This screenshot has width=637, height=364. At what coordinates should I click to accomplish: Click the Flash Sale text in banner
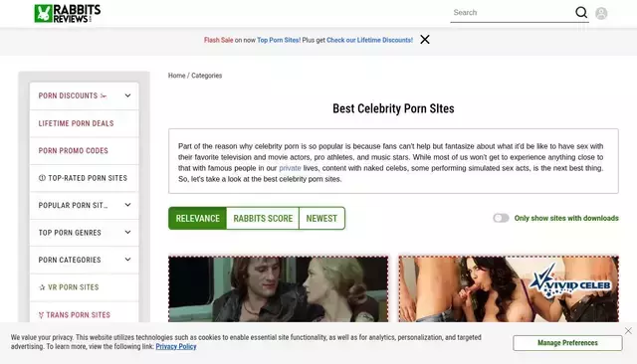coord(219,40)
